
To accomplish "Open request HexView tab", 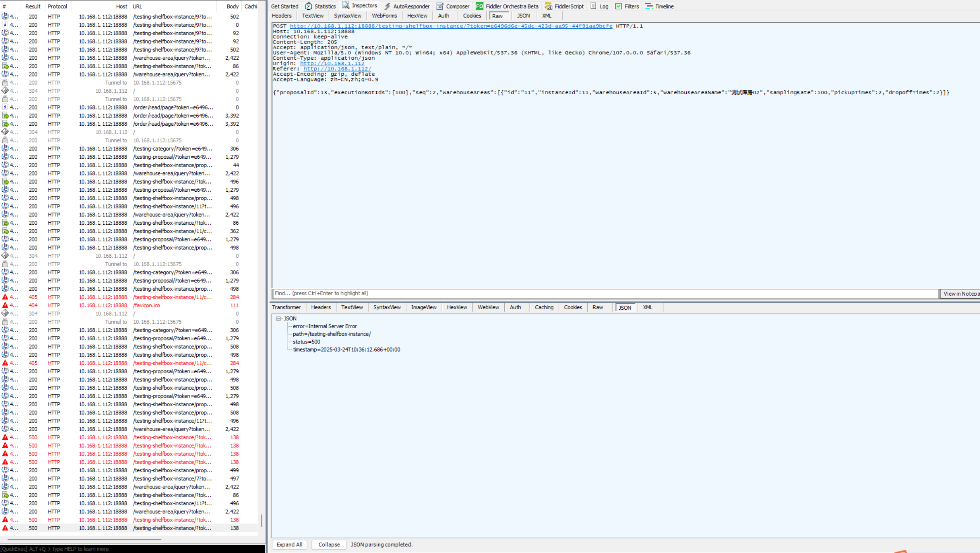I will tap(417, 16).
